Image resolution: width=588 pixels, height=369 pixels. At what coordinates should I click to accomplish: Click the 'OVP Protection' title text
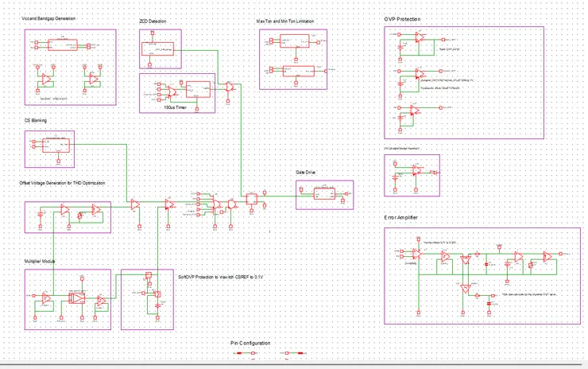[402, 19]
